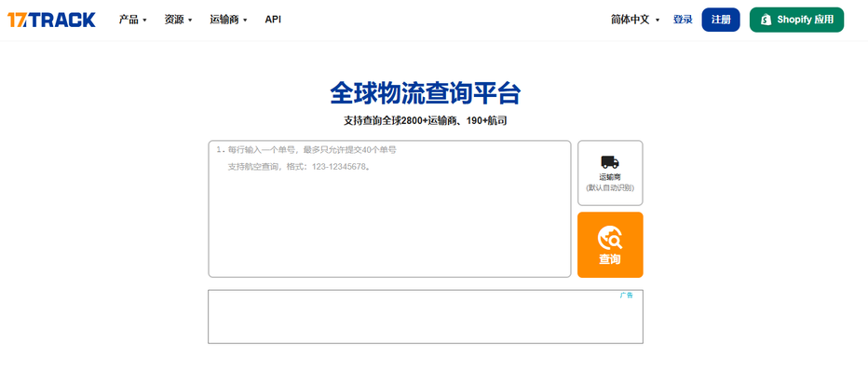This screenshot has width=868, height=373.
Task: Click the 全球物流查询平台 heading
Action: click(x=425, y=93)
